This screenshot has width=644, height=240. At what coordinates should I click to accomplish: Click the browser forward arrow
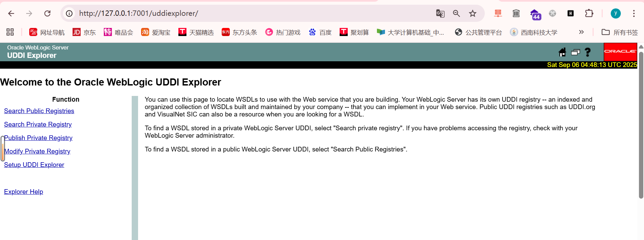pyautogui.click(x=29, y=13)
